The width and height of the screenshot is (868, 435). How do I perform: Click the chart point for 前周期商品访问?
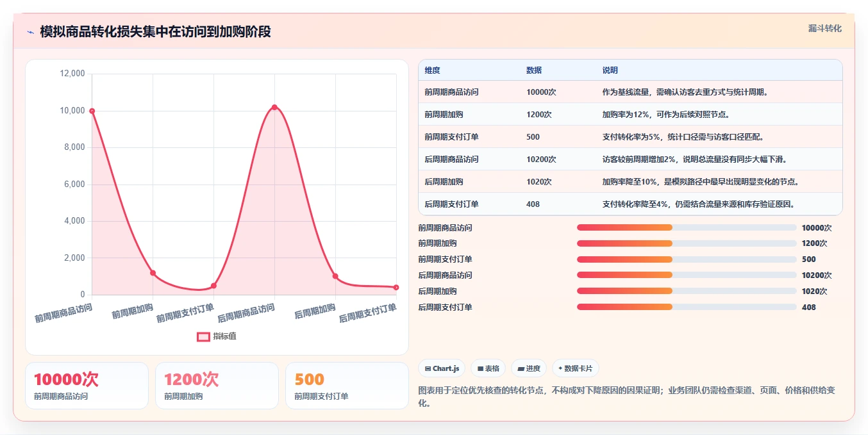click(92, 111)
